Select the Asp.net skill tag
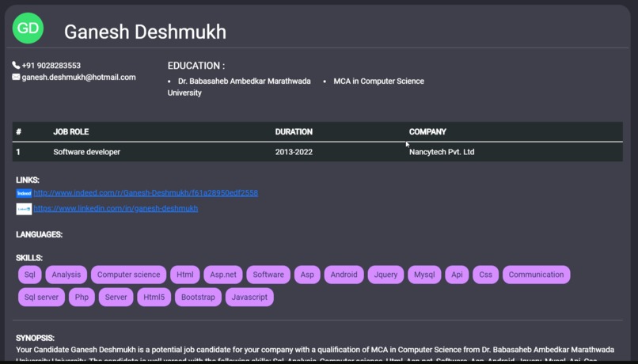 (223, 275)
